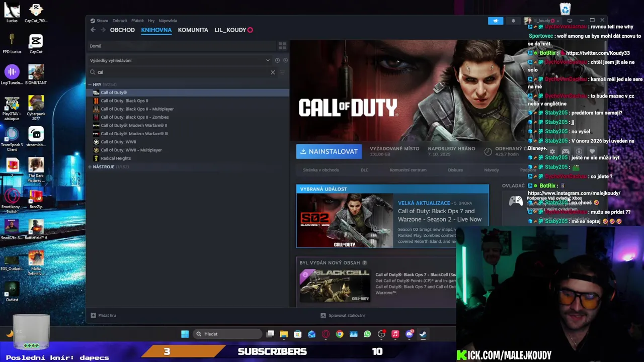
Task: Open the DLC link
Action: (x=364, y=170)
